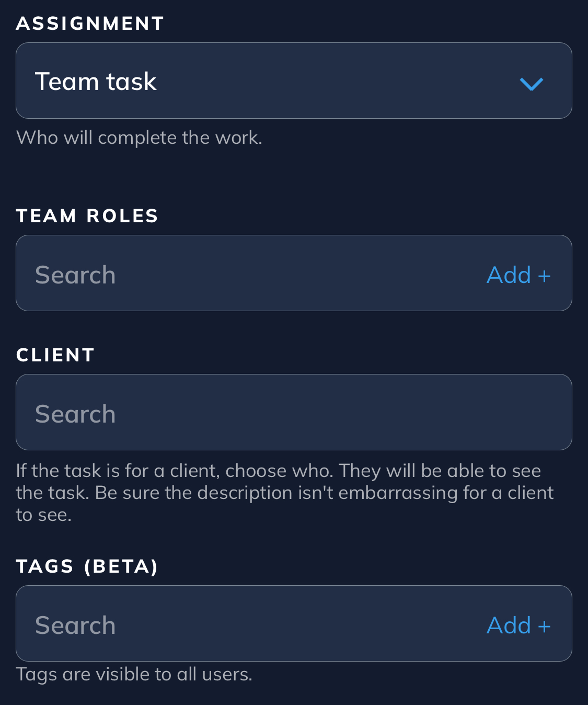Click the TAGS (BETA) section heading
Screen dimensions: 588x705
tap(87, 566)
